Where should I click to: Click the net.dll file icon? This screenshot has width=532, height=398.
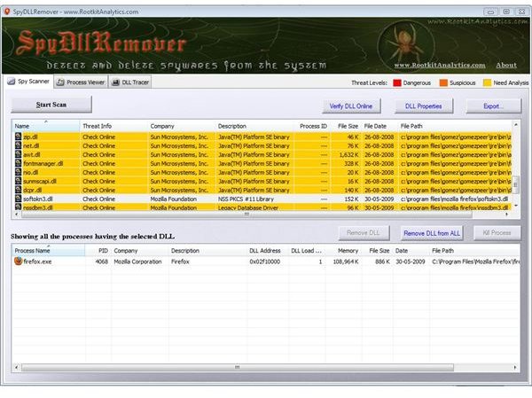pos(18,145)
